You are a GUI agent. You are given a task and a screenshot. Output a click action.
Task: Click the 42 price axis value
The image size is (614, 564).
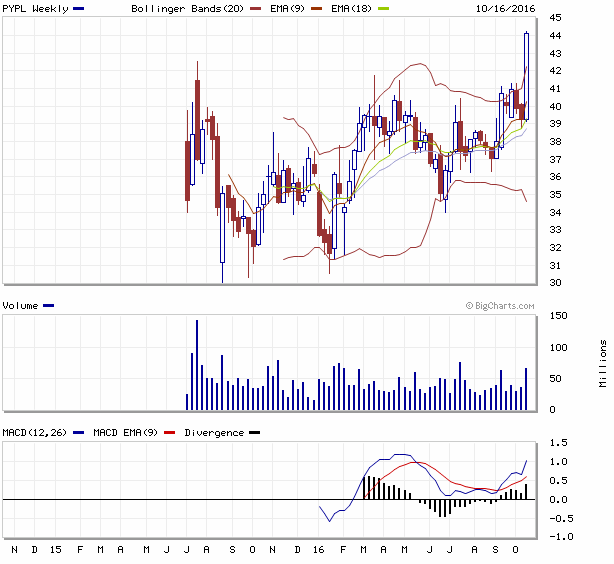(555, 71)
